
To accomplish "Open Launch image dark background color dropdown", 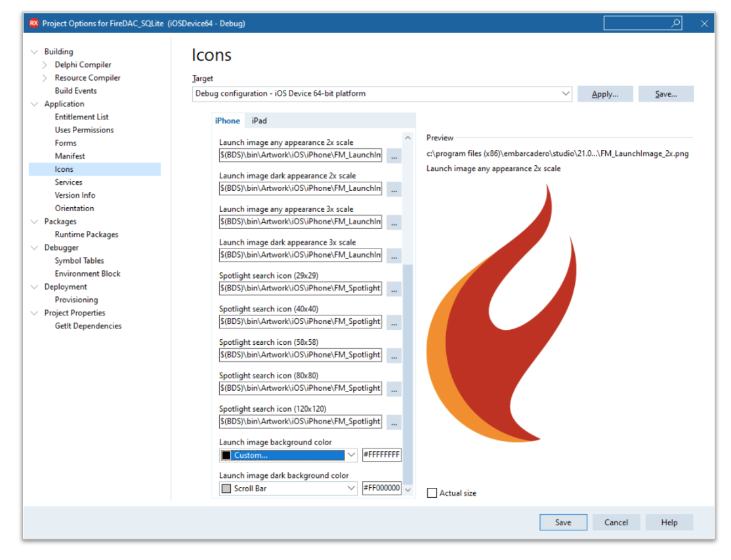I will pyautogui.click(x=351, y=489).
